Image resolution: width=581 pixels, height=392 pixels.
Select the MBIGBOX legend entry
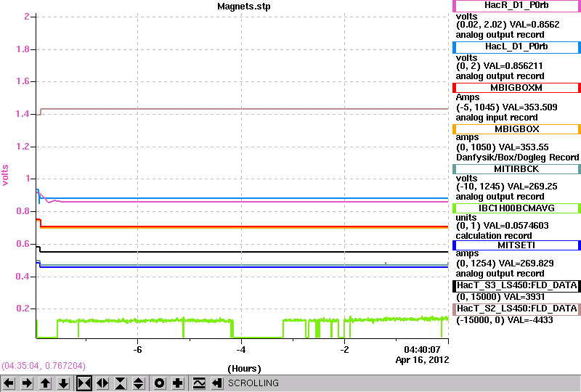516,129
